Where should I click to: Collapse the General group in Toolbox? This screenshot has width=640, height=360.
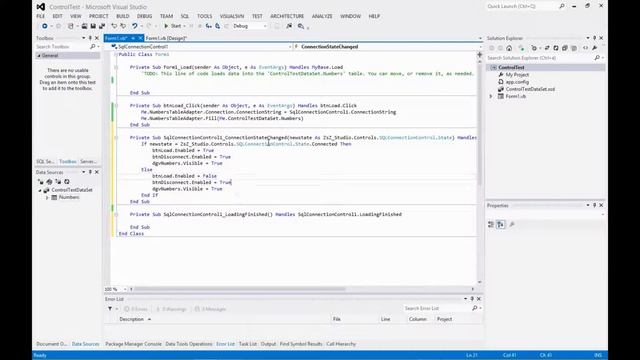(39, 56)
